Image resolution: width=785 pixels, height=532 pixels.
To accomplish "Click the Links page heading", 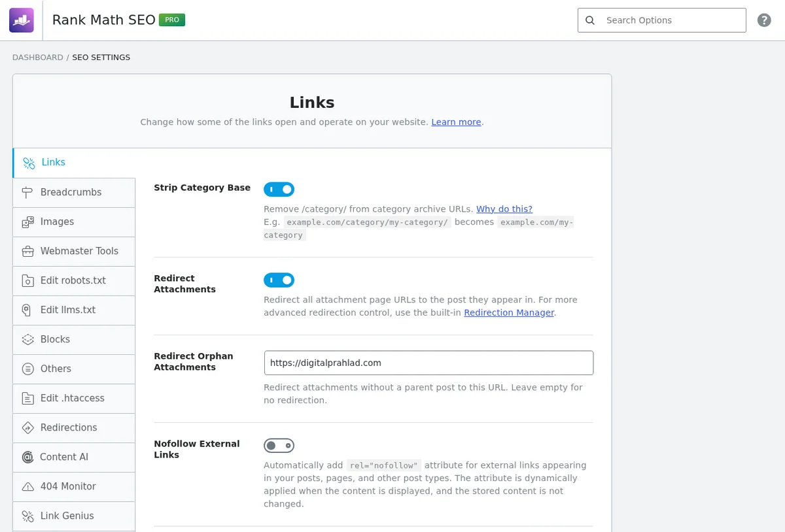I will click(312, 103).
